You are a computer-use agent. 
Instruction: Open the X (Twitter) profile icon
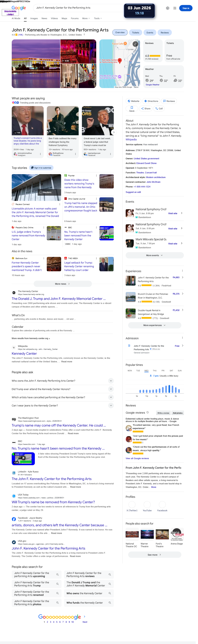[x=132, y=504]
